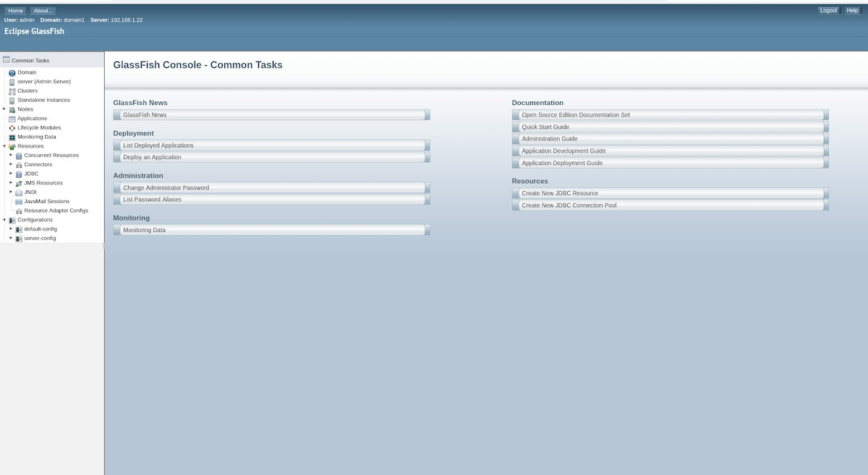This screenshot has height=475, width=868.
Task: Expand the server-config configuration node
Action: pos(12,238)
